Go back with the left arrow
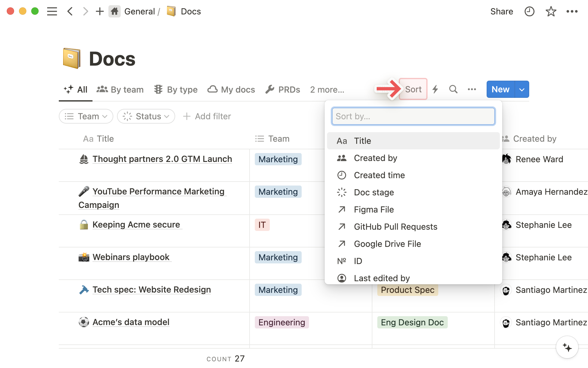This screenshot has width=588, height=368. coord(70,12)
